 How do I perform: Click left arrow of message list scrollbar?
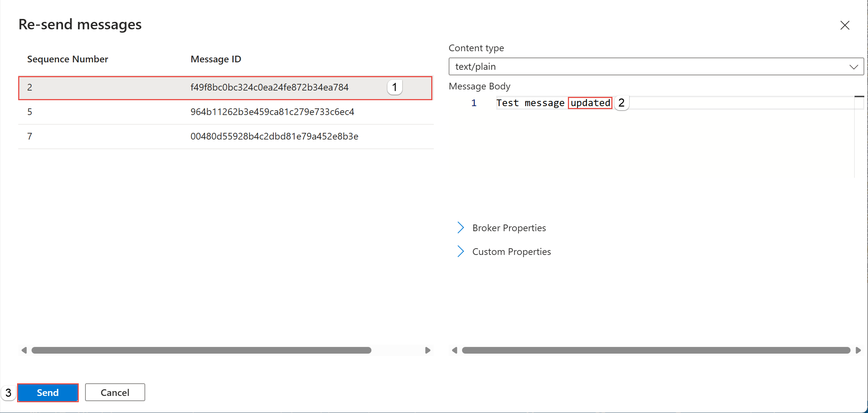pos(24,350)
